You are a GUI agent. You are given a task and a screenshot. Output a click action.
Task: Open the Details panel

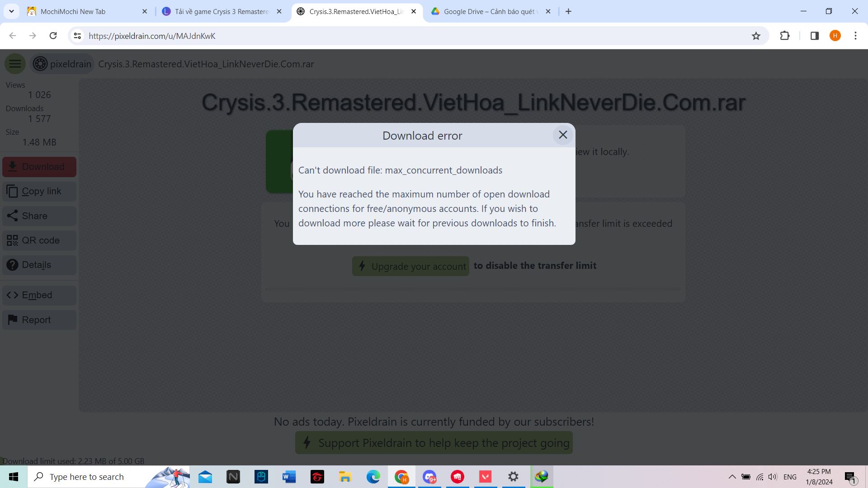[39, 265]
